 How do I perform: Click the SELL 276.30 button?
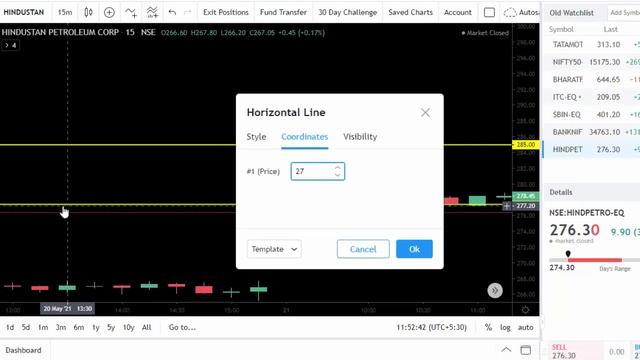(x=575, y=351)
